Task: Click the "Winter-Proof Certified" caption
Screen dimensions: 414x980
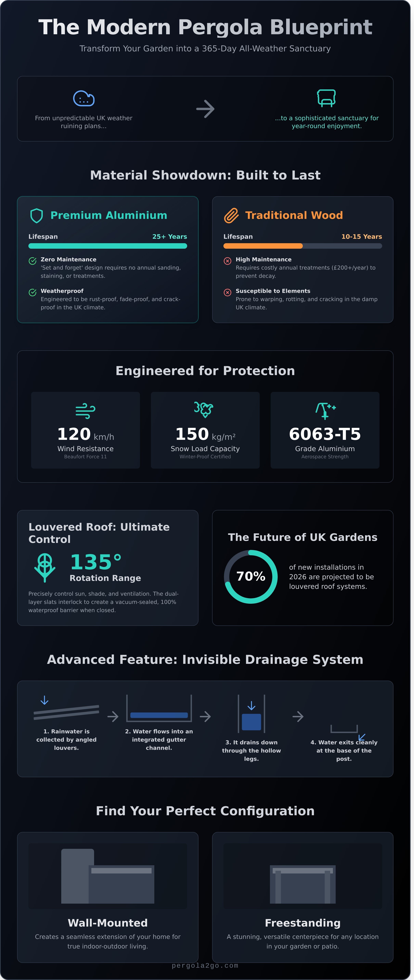Action: [x=205, y=457]
